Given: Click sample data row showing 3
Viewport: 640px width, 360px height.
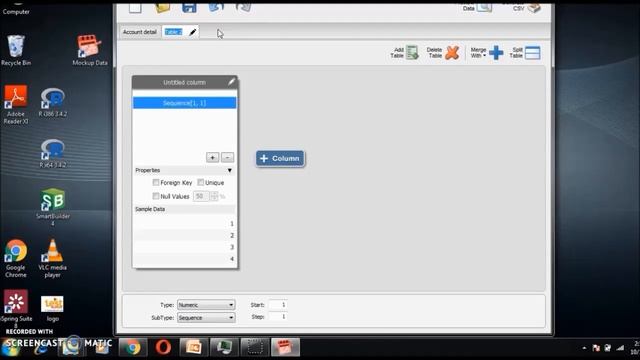Looking at the screenshot, I should click(184, 247).
